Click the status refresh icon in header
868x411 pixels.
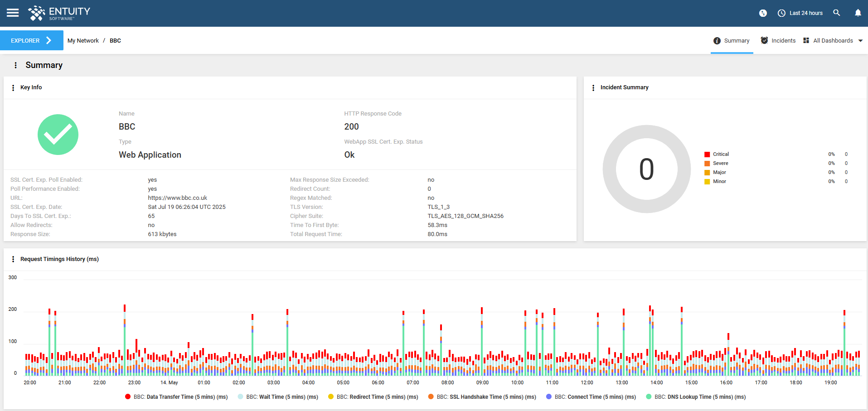(x=763, y=13)
